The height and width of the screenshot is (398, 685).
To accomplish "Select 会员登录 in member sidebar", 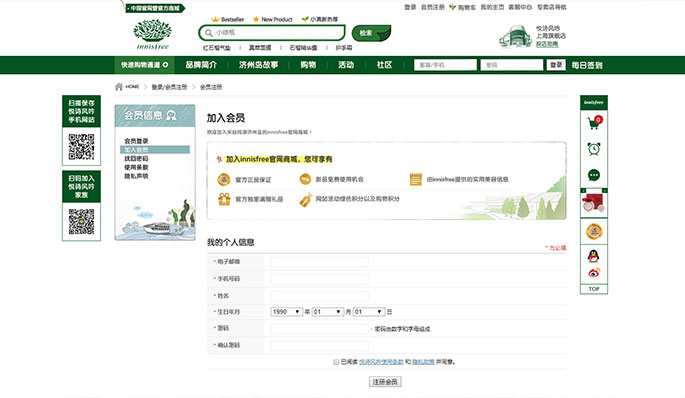I will coord(136,141).
